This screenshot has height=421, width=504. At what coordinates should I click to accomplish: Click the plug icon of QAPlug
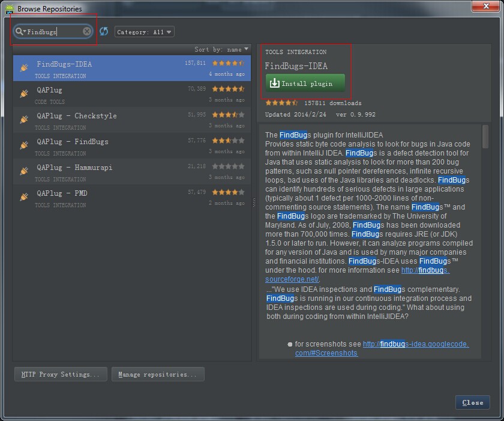(x=24, y=94)
